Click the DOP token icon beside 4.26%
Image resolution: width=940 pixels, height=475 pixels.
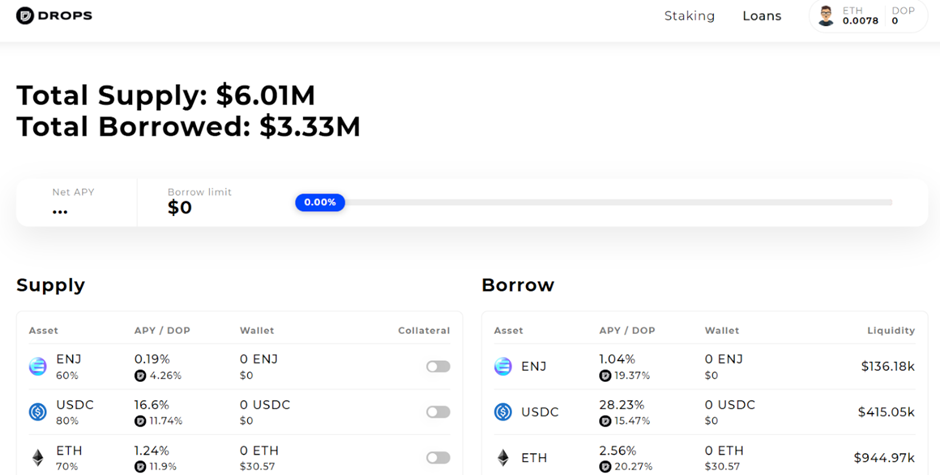tap(140, 376)
